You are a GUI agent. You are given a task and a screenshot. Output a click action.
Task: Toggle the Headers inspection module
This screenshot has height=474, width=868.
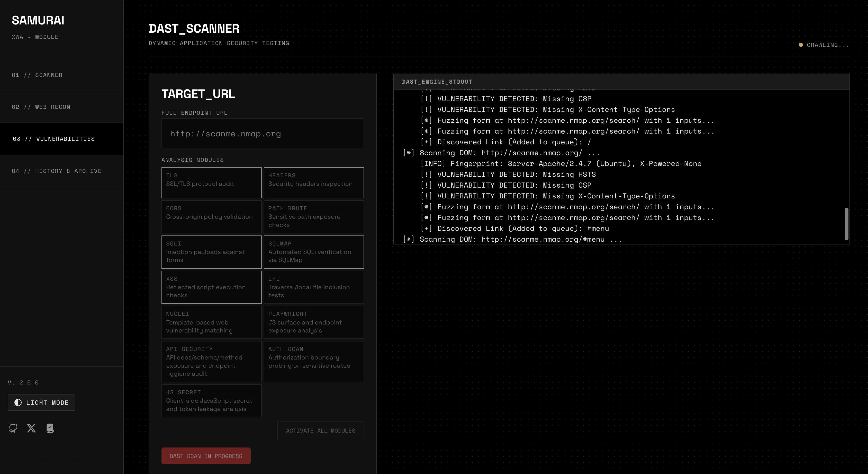[x=314, y=182]
